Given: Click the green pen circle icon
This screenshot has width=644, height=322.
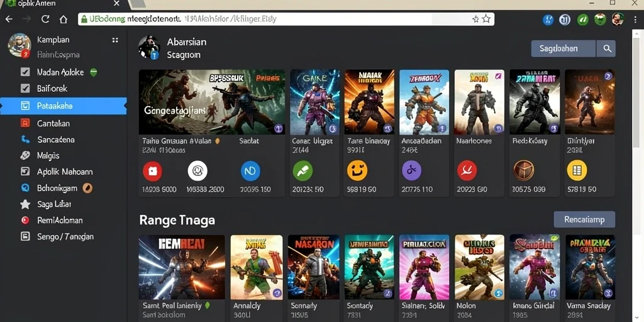Looking at the screenshot, I should click(x=303, y=171).
